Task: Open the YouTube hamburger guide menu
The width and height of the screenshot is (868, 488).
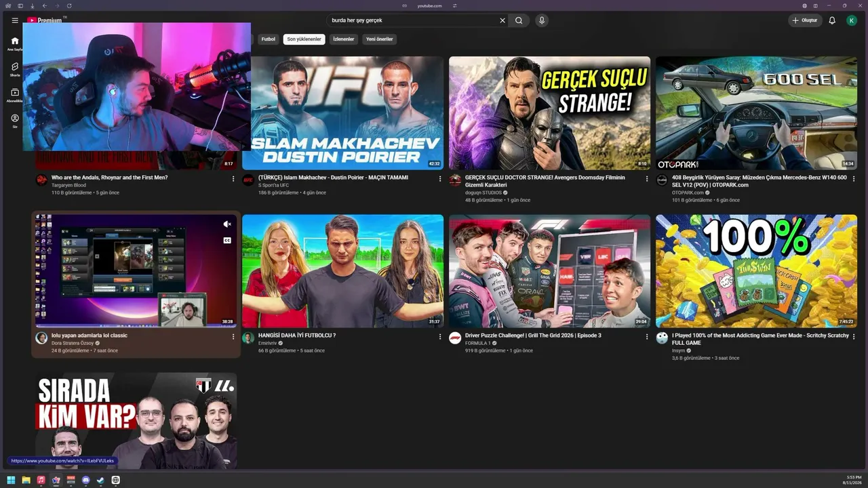Action: point(15,20)
